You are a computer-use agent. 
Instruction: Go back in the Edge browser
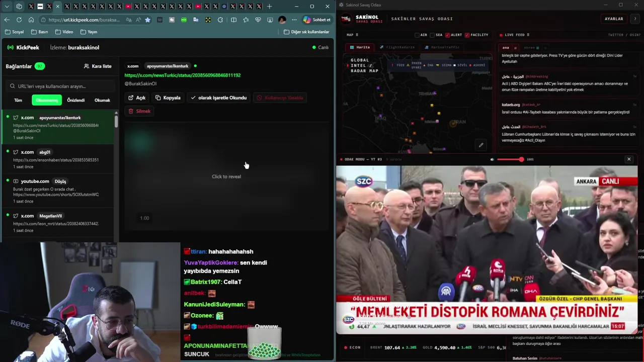click(x=7, y=20)
